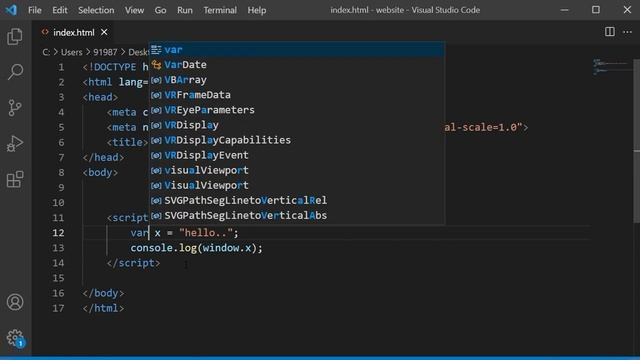Open the Source Control view
The width and height of the screenshot is (640, 360).
[x=15, y=108]
